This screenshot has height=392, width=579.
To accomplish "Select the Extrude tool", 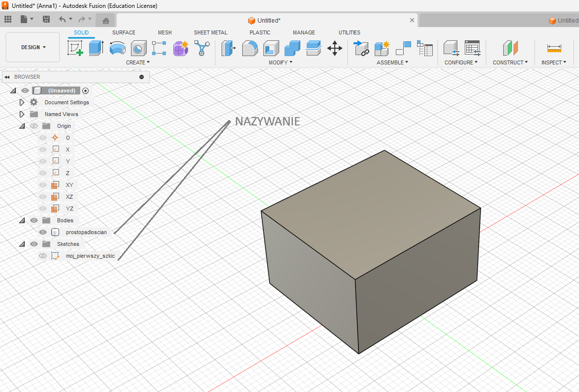I will click(x=96, y=48).
